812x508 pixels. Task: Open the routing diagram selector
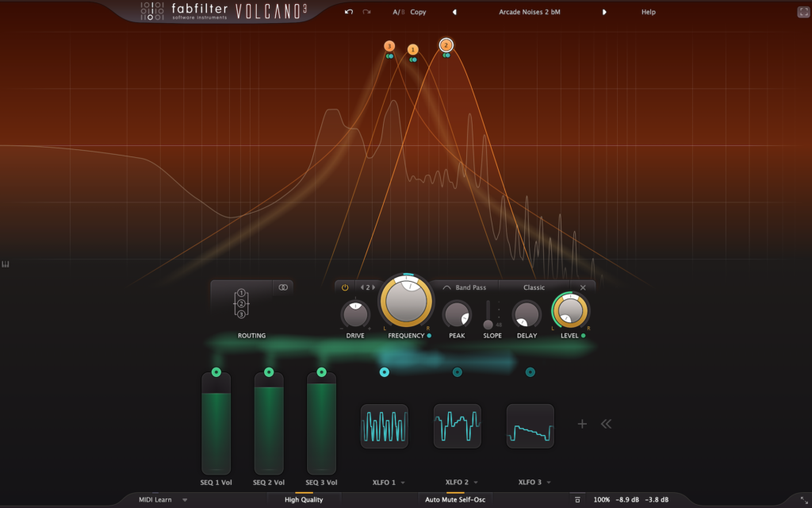click(241, 303)
